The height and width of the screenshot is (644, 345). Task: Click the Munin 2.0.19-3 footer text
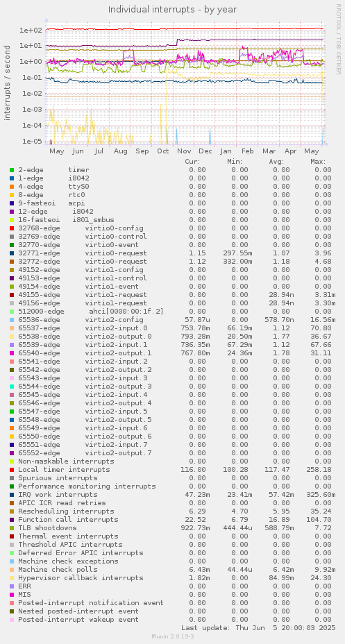click(172, 636)
